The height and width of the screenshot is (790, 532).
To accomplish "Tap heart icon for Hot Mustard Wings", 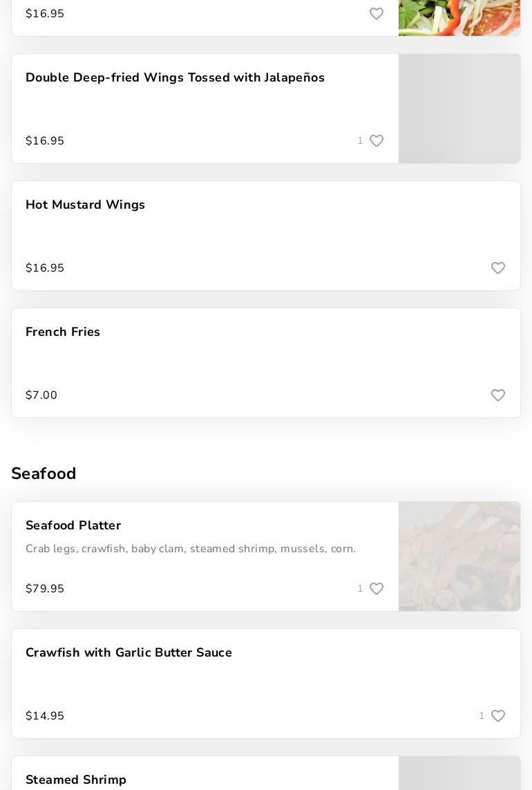I will tap(498, 268).
